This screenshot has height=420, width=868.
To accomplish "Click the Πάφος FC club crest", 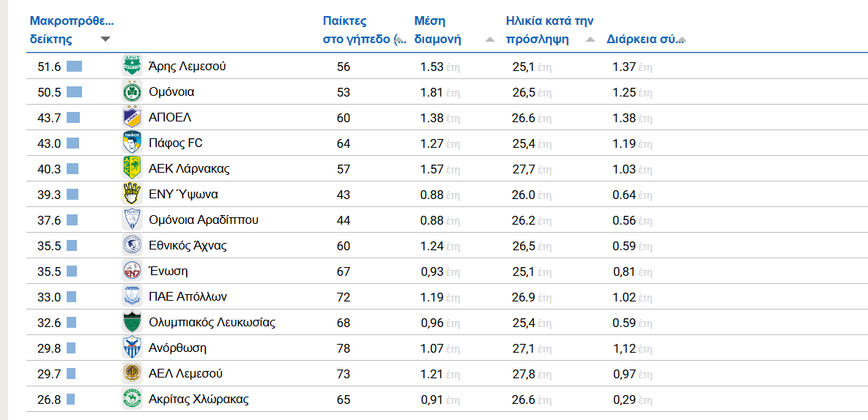I will pos(131,143).
